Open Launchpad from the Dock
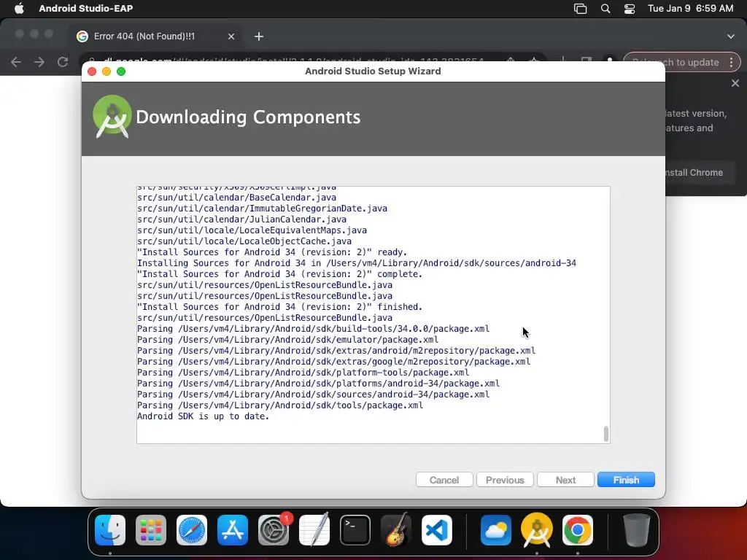747x560 pixels. click(x=151, y=530)
